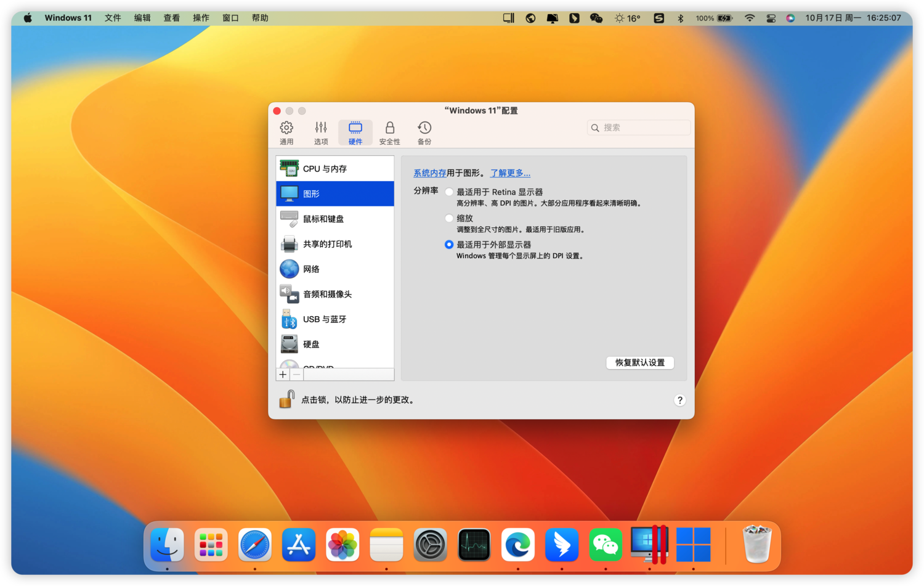Choose 最适用于外部显示器 resolution option
The width and height of the screenshot is (924, 586).
click(449, 245)
